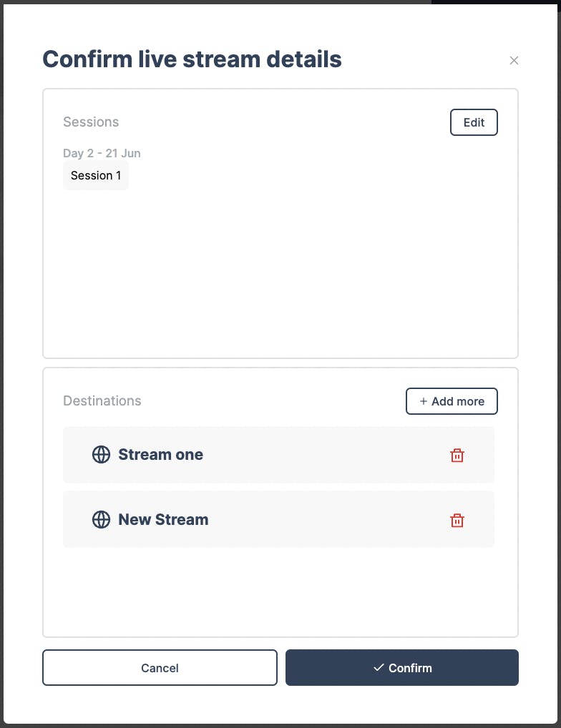Click the New Stream destination name
Screen dimensions: 561x728
pyautogui.click(x=163, y=519)
